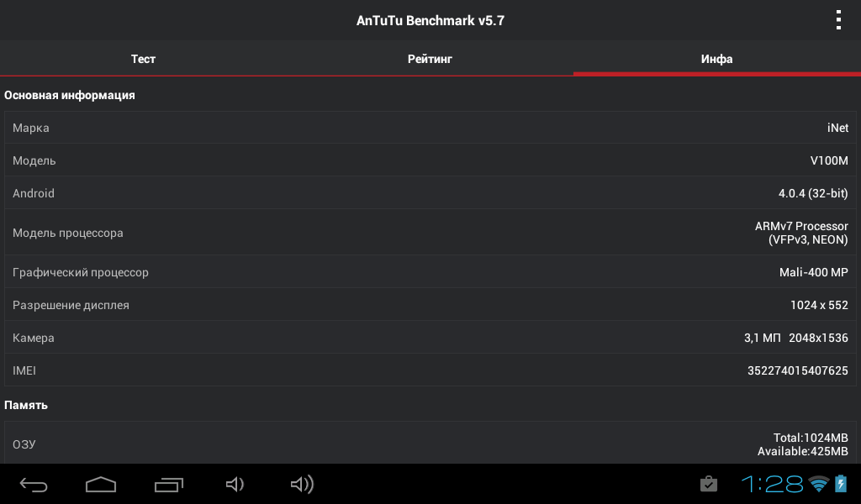Click the 1:28 status bar clock
The height and width of the screenshot is (504, 861).
[772, 484]
